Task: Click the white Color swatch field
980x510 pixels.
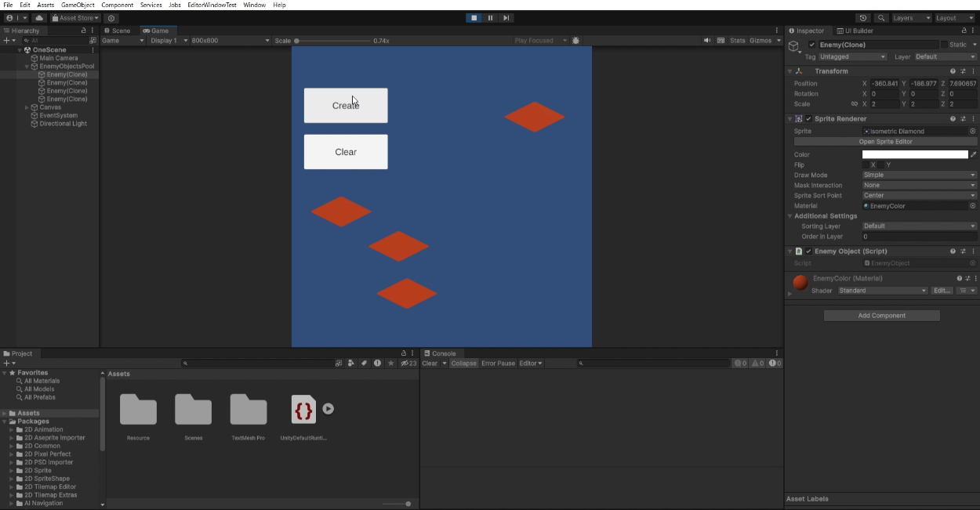Action: point(914,155)
